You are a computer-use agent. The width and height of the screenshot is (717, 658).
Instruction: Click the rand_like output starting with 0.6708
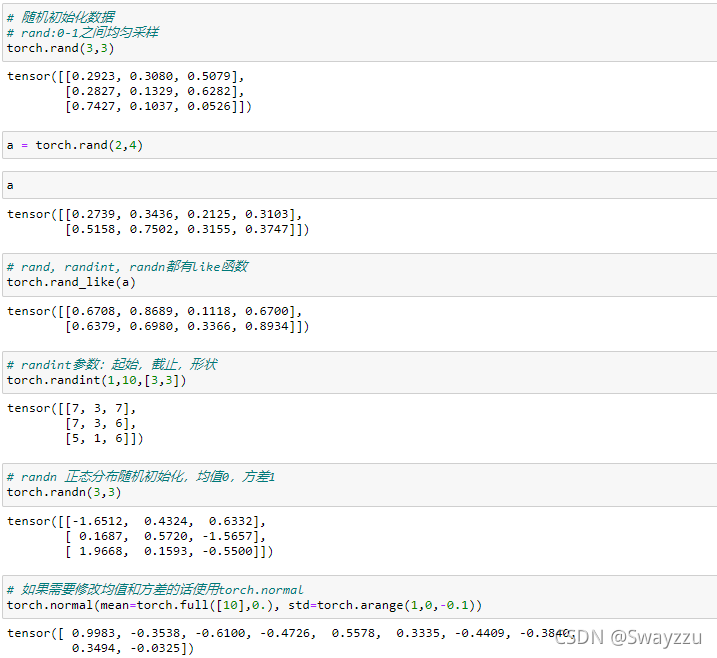pos(158,318)
